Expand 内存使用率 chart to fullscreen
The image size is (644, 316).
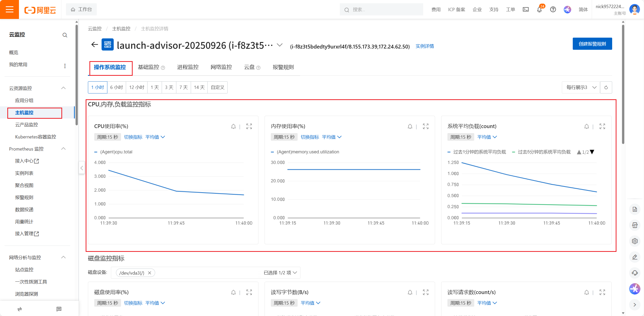point(425,126)
